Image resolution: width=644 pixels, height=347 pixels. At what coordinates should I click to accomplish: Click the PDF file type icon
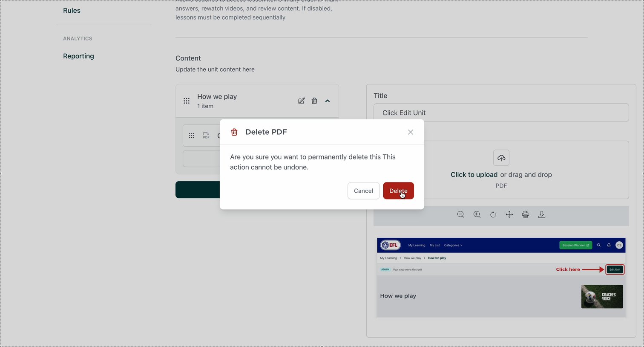(206, 136)
